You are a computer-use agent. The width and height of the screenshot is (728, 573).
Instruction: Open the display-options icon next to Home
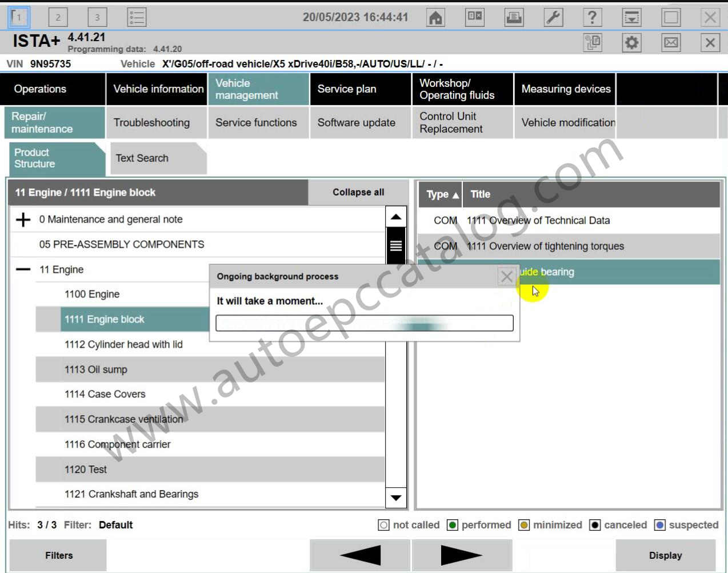(475, 17)
